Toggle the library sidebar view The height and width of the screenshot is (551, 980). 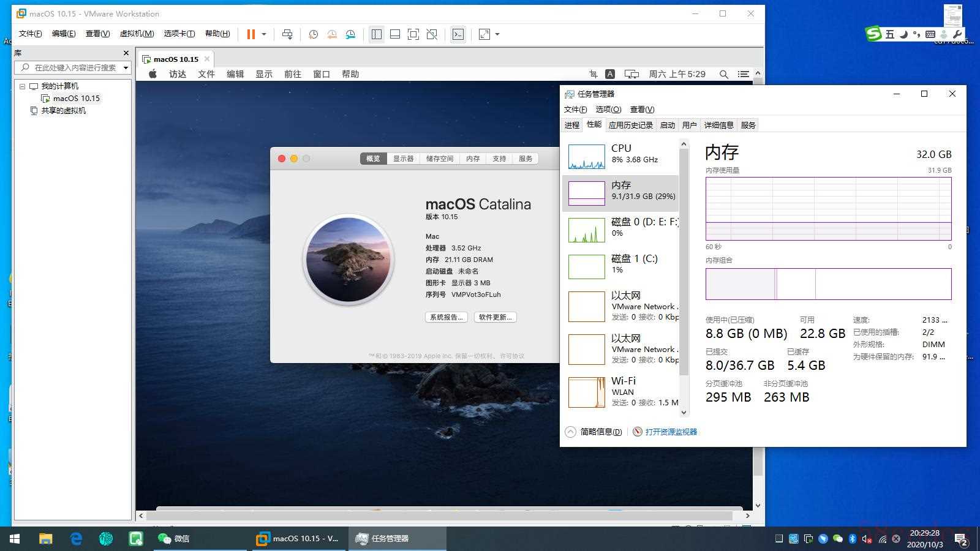point(376,34)
